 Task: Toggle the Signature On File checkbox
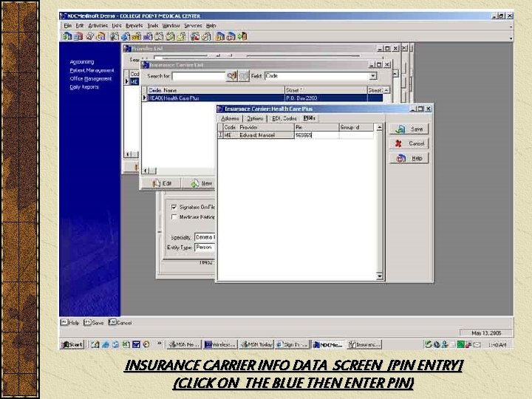pos(174,207)
